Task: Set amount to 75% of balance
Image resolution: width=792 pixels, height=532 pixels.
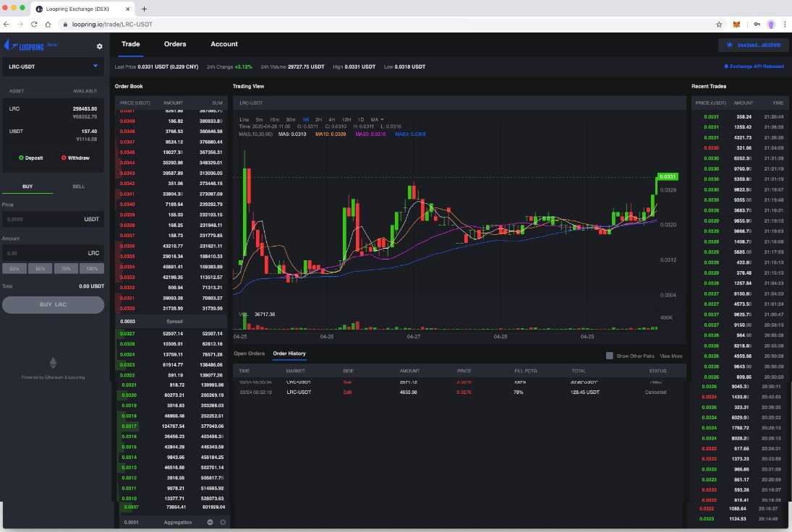Action: [66, 268]
